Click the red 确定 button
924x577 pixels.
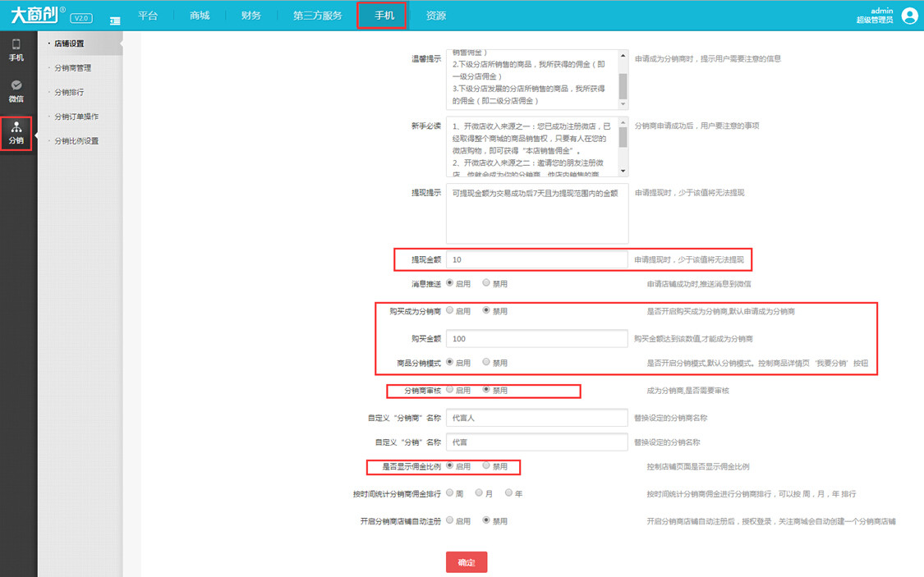(x=467, y=562)
